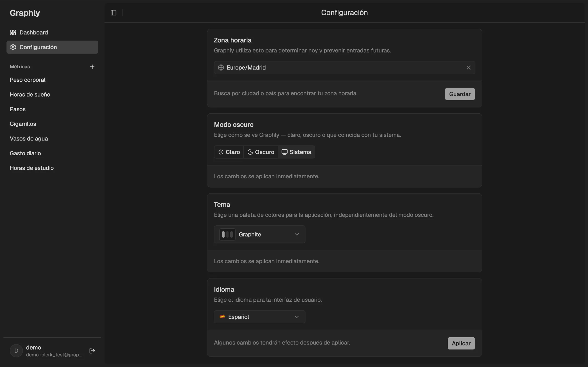Click the log out icon next to demo

click(92, 350)
